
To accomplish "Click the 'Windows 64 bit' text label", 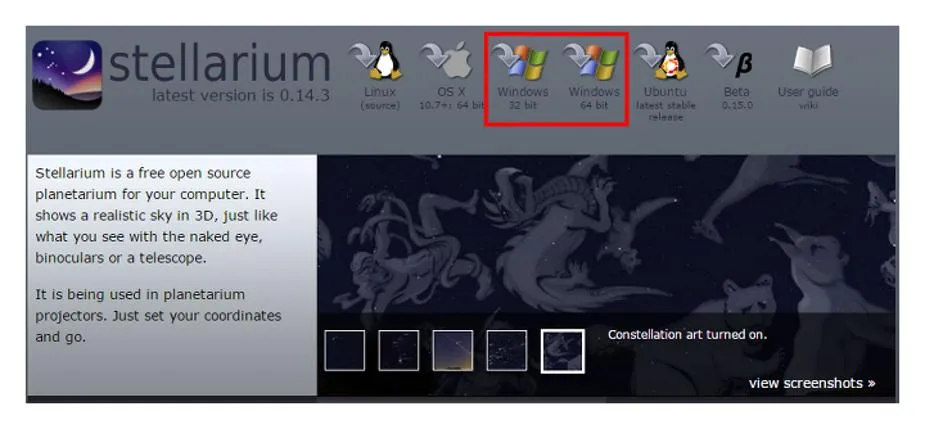I will coord(594,98).
